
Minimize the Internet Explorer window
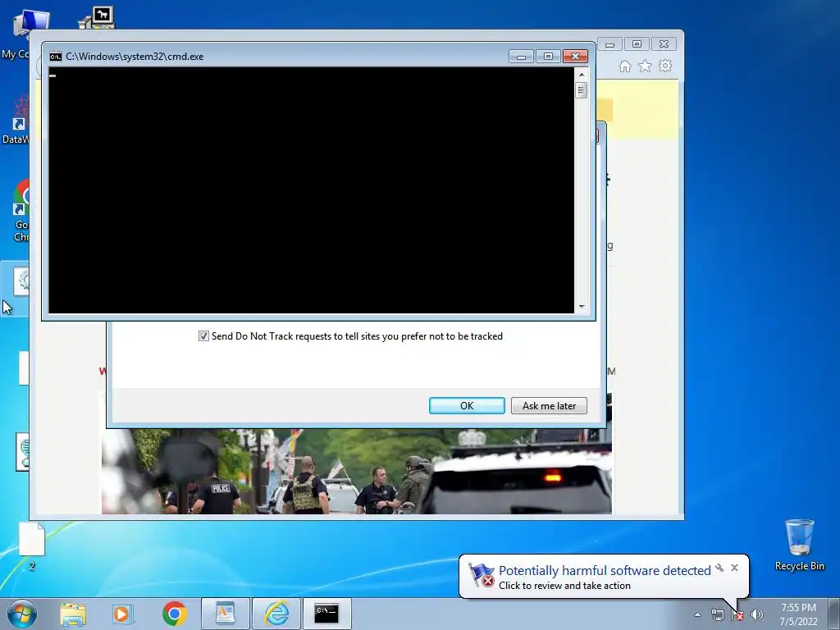[609, 44]
